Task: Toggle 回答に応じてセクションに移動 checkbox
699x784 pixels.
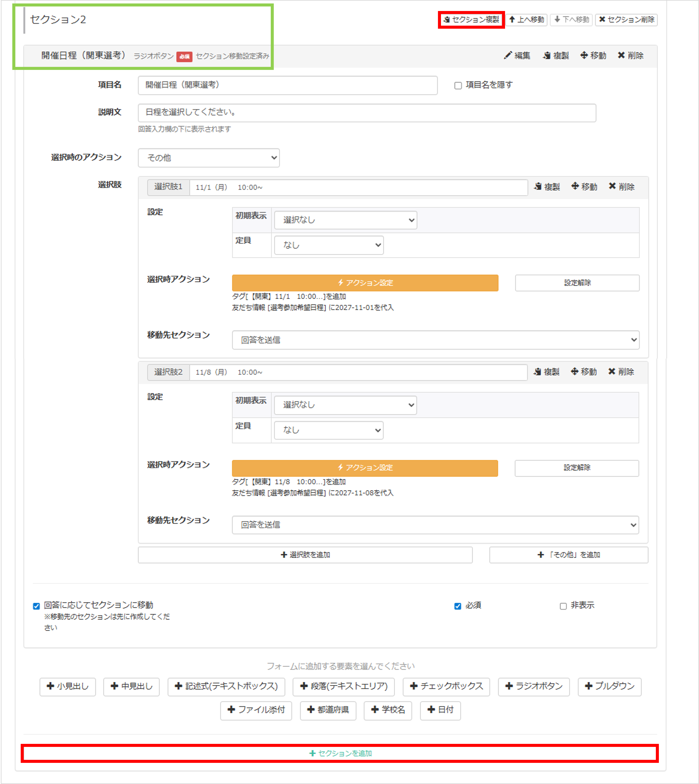Action: pos(36,606)
